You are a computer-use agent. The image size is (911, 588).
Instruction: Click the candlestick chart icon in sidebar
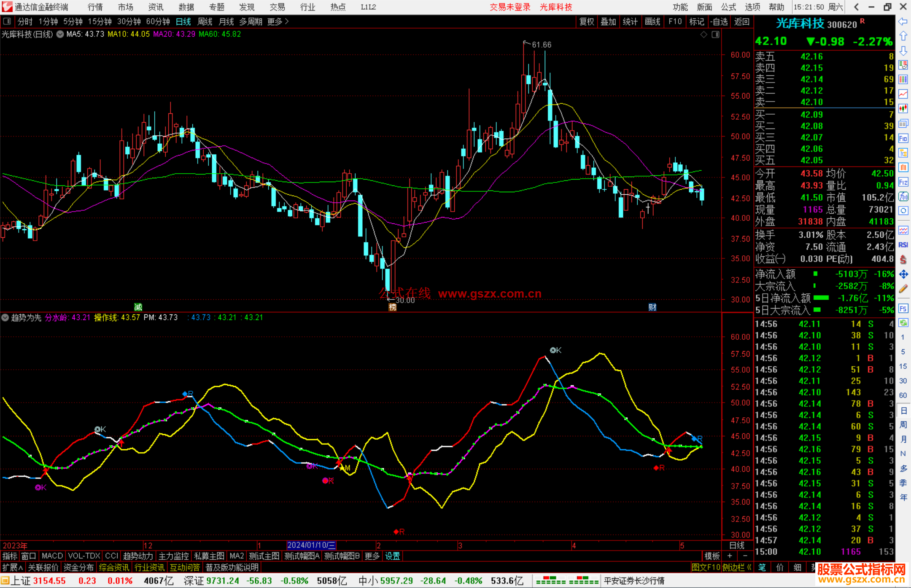[903, 109]
